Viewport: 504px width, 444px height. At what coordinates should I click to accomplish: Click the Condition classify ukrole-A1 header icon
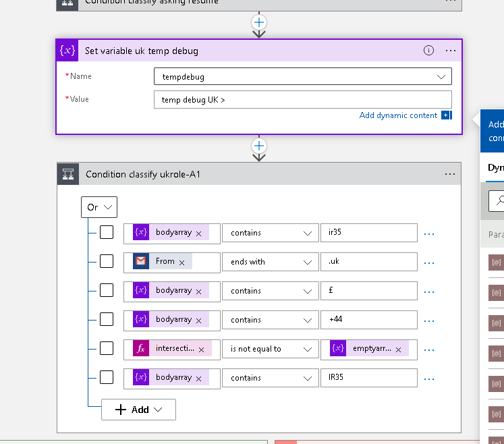(68, 174)
